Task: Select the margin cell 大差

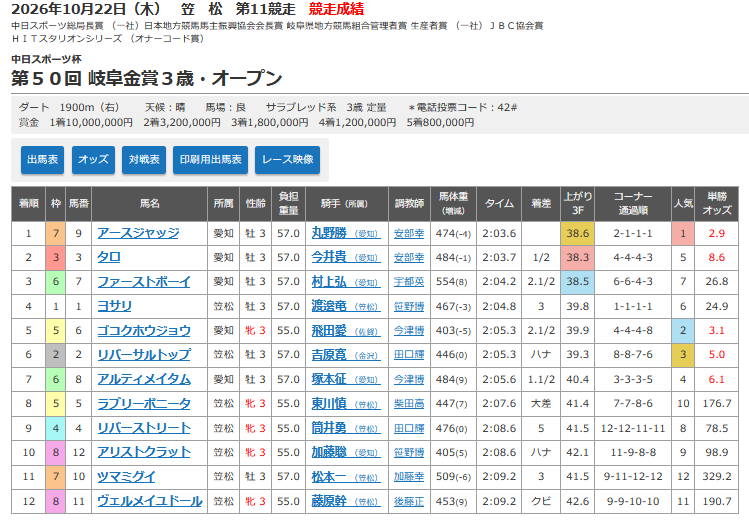Action: click(x=541, y=404)
